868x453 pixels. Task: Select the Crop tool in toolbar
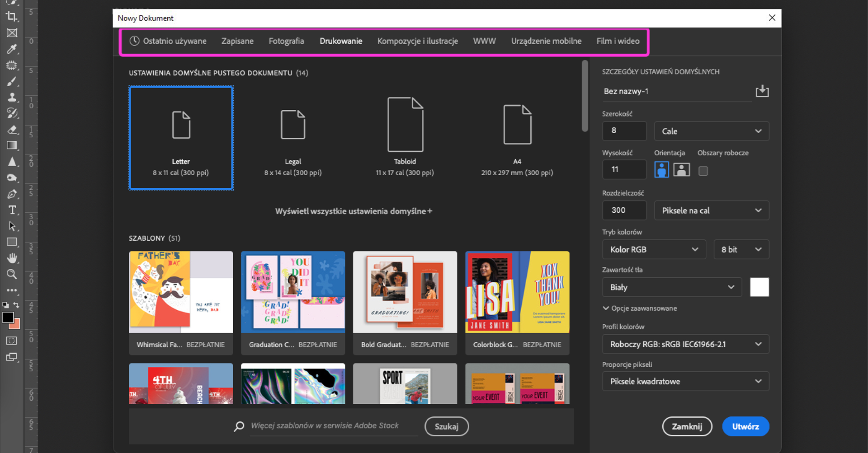[x=12, y=17]
